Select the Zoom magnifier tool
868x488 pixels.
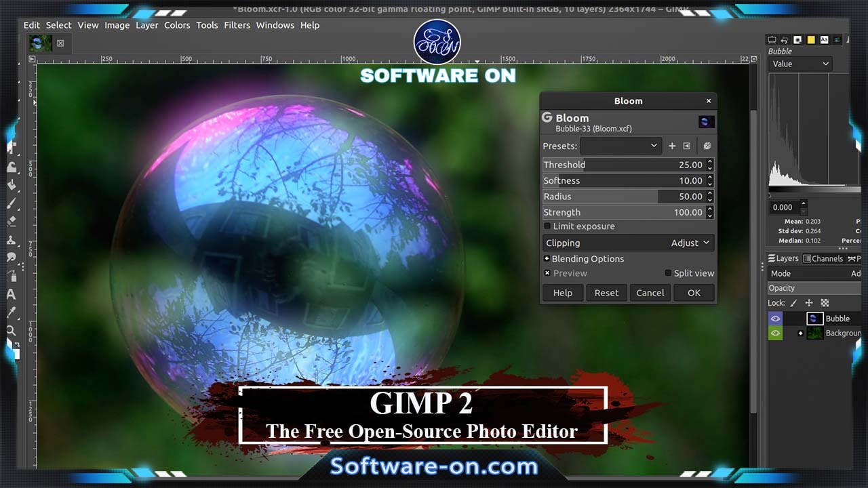tap(12, 331)
